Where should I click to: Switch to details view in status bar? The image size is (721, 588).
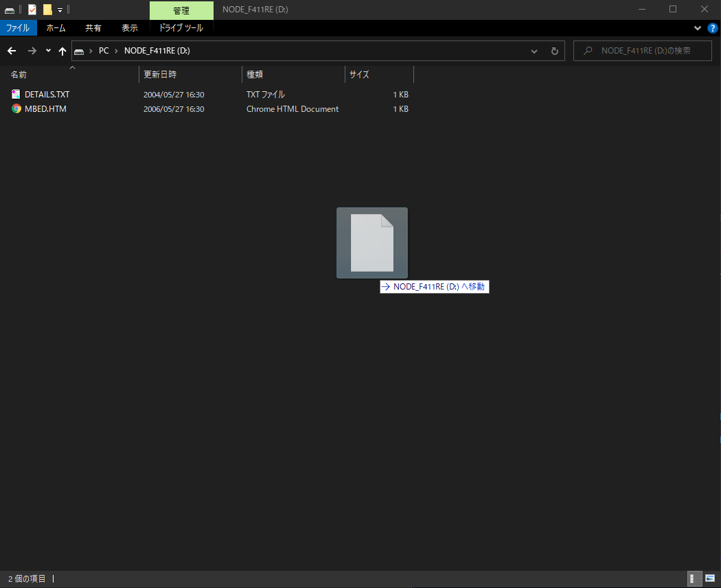694,578
